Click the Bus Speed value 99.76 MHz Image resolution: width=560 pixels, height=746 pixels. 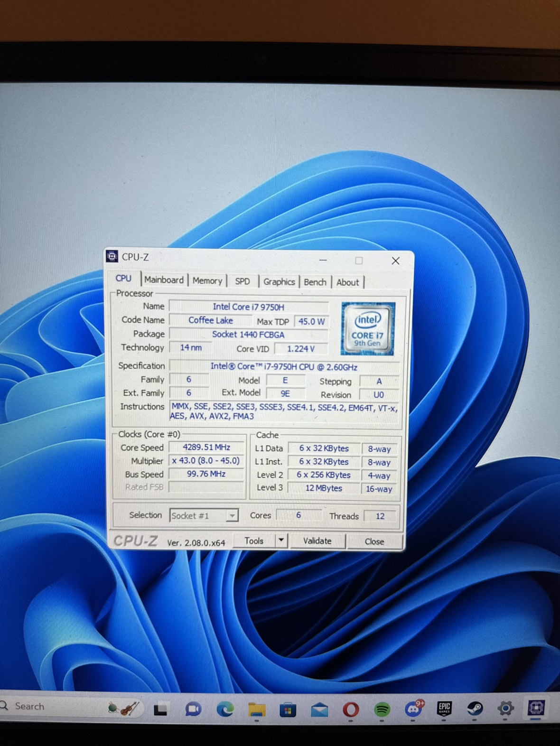point(206,474)
